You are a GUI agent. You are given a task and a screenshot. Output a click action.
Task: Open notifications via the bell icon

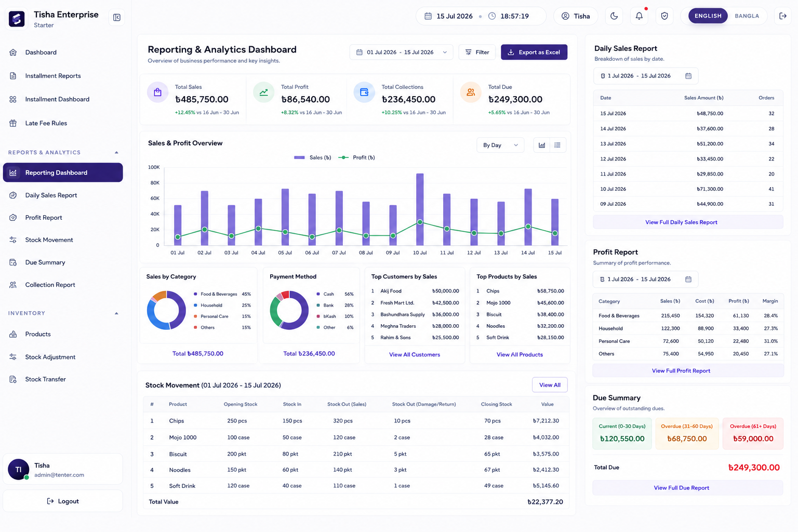tap(639, 16)
